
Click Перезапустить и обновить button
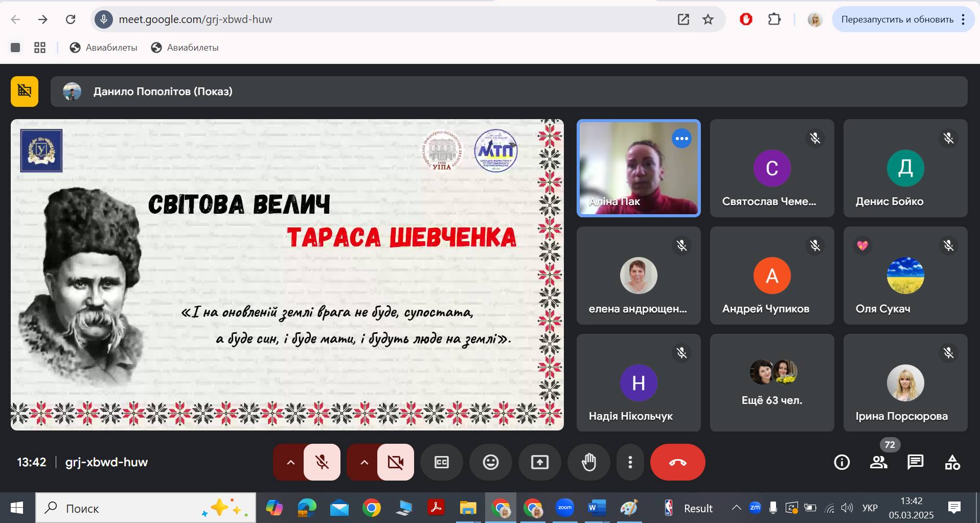coord(897,19)
